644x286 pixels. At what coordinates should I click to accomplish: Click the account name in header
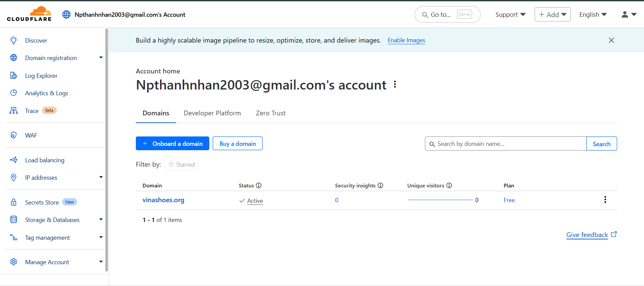point(130,14)
